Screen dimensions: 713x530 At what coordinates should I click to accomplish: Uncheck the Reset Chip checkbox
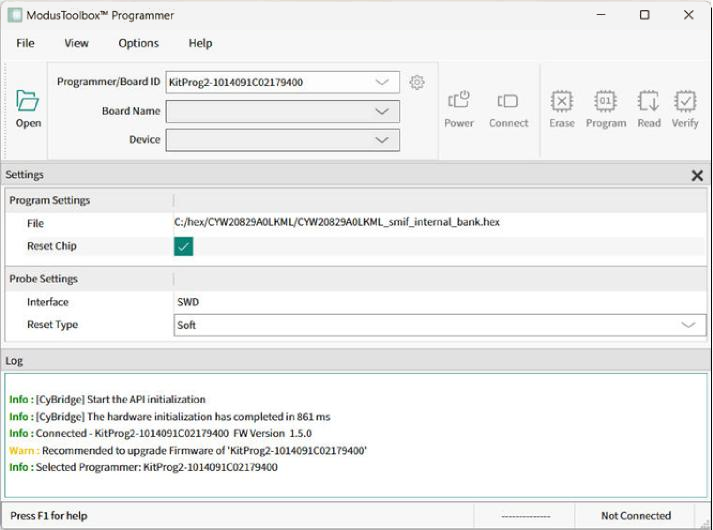183,246
